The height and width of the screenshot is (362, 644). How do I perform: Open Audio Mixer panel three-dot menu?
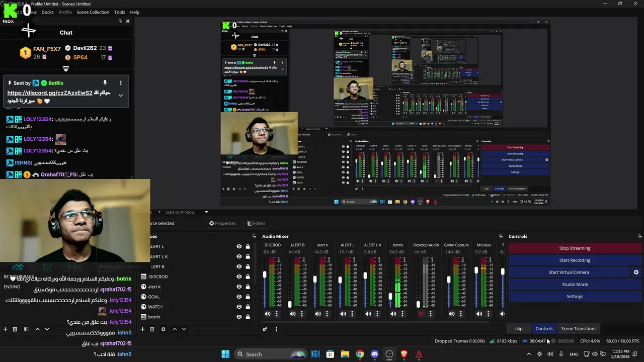coord(276,329)
